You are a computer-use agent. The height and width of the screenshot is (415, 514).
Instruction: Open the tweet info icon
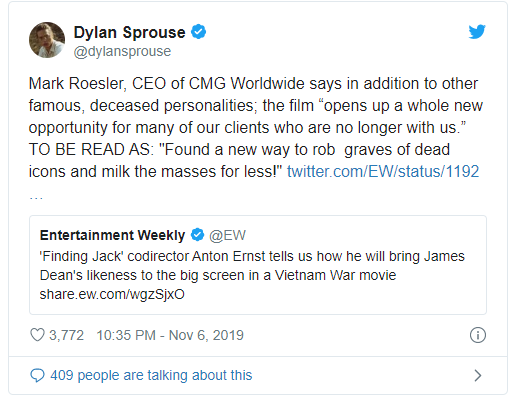click(x=478, y=335)
